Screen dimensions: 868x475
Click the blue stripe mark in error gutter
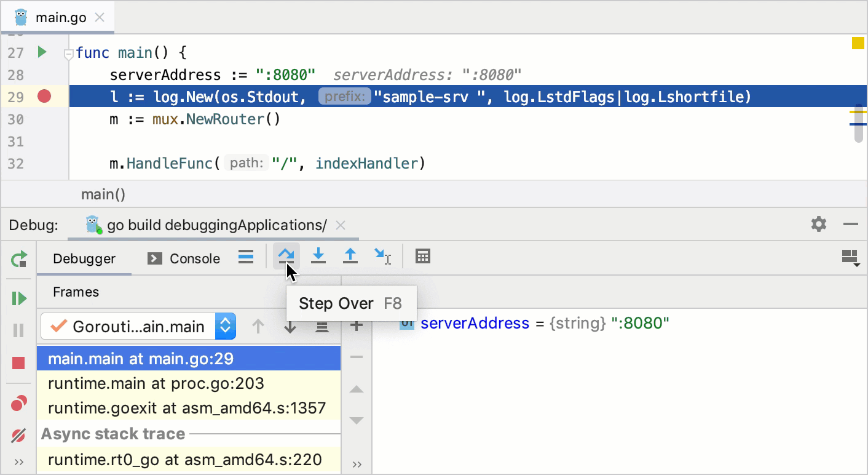click(858, 124)
